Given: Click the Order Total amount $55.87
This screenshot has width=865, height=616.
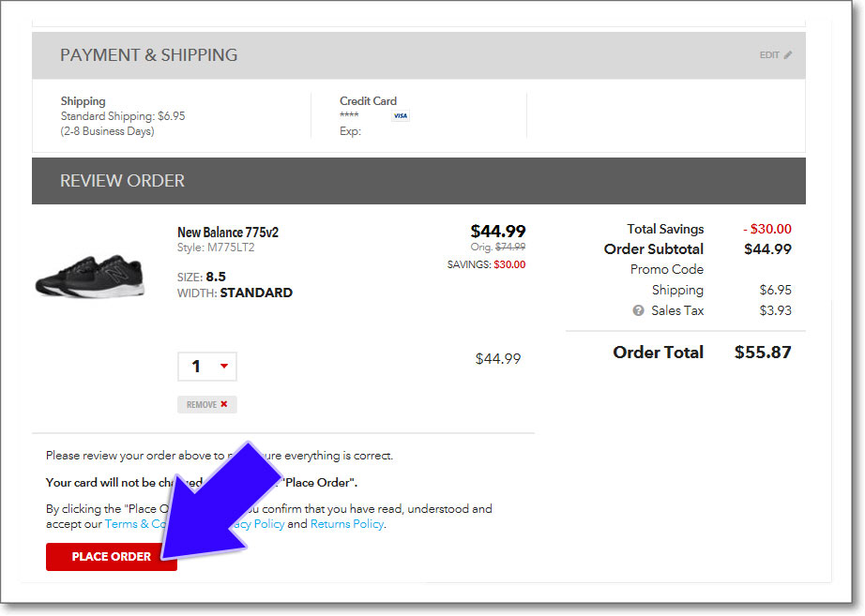Looking at the screenshot, I should [763, 353].
